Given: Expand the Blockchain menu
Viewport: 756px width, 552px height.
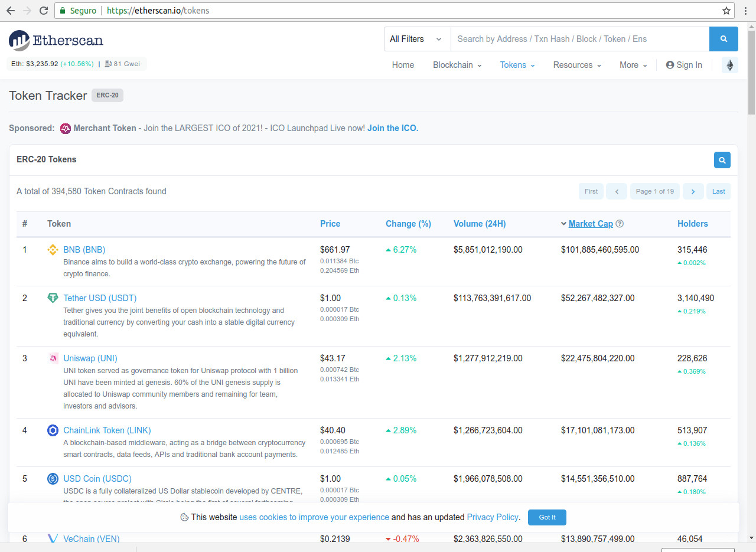Looking at the screenshot, I should (x=457, y=65).
